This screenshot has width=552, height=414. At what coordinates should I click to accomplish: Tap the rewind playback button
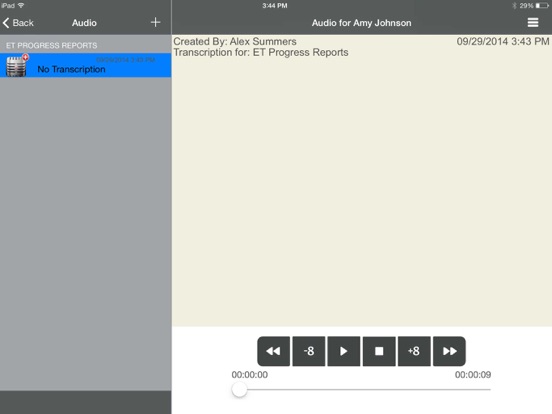(274, 351)
